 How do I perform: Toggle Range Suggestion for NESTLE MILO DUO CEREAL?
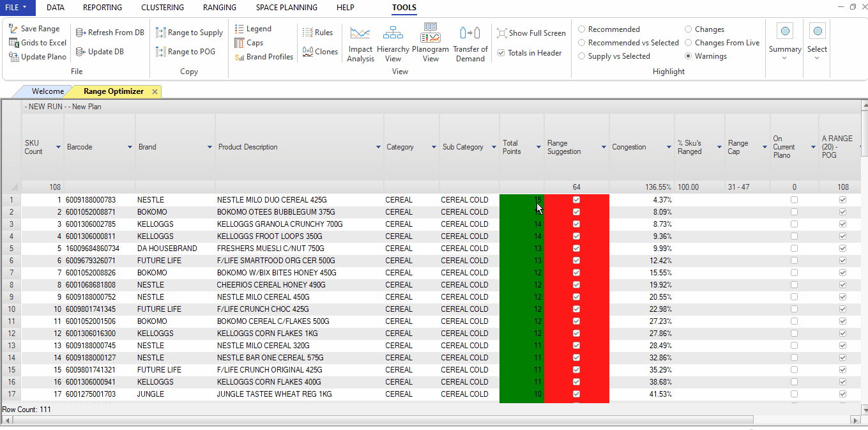click(577, 200)
